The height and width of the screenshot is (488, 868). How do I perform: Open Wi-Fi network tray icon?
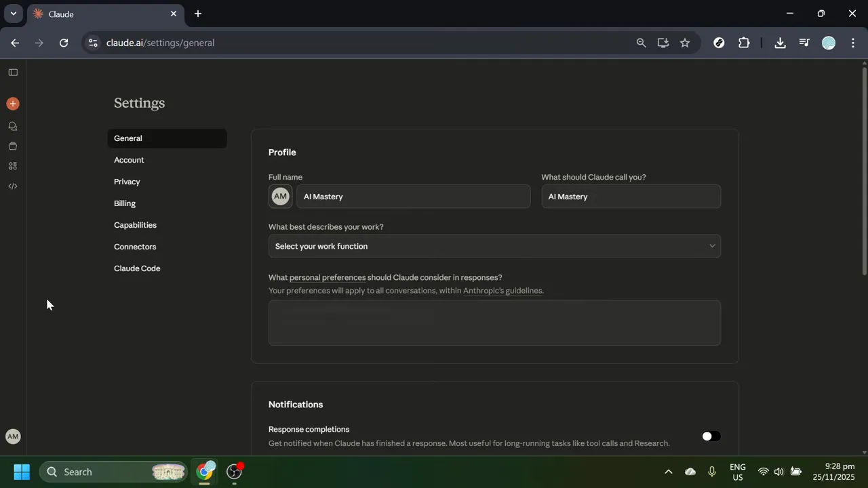click(763, 472)
